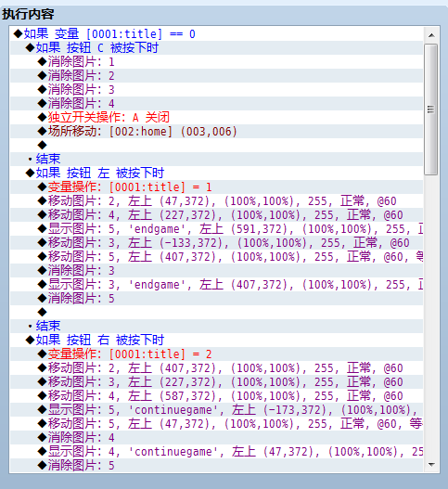The width and height of the screenshot is (448, 489).
Task: Select '变量操作: [0001:title] = 2' row
Action: point(216,354)
